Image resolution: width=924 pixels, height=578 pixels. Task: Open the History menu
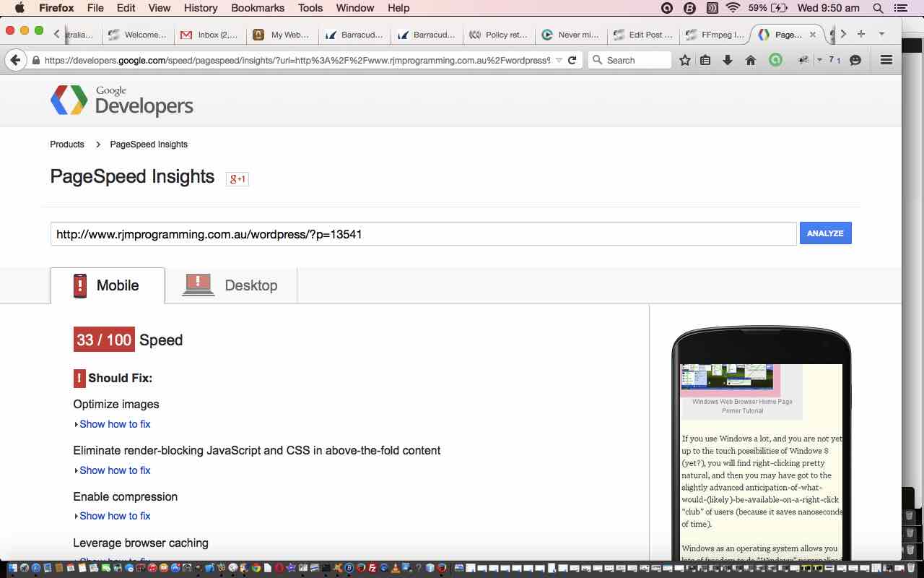[x=200, y=8]
